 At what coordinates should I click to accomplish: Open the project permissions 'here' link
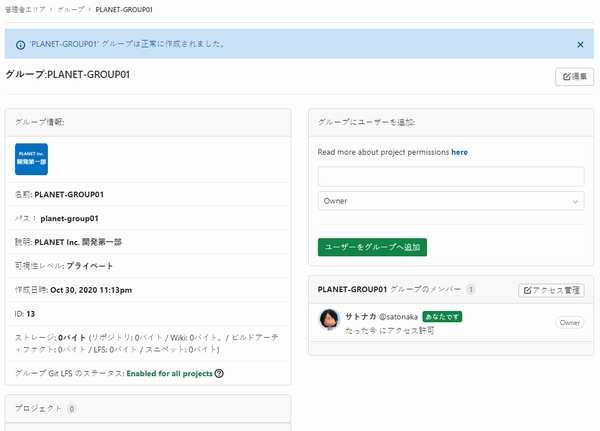(x=459, y=152)
